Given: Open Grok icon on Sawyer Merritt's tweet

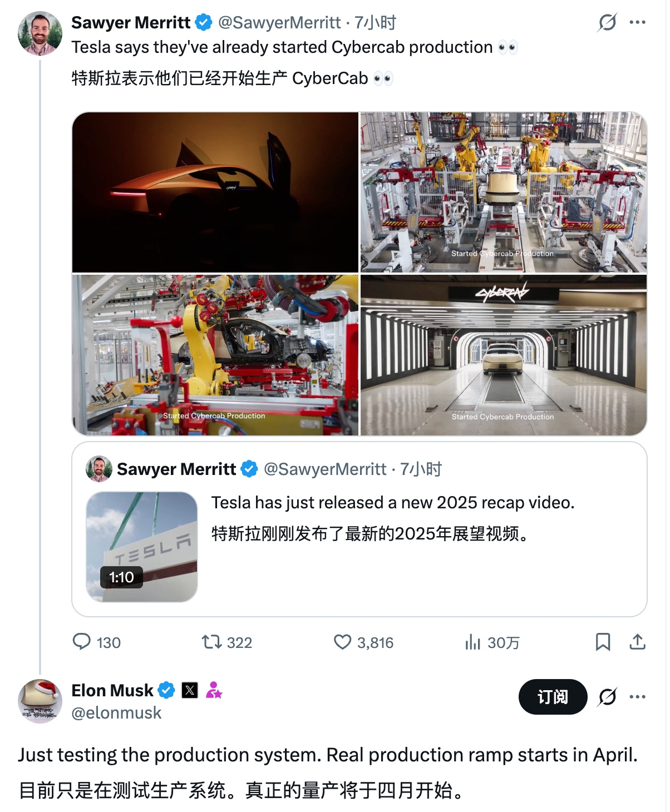Looking at the screenshot, I should tap(607, 23).
